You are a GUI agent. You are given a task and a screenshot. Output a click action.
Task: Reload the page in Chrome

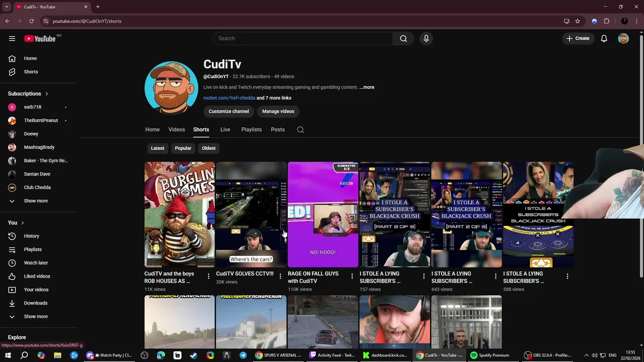(x=31, y=21)
